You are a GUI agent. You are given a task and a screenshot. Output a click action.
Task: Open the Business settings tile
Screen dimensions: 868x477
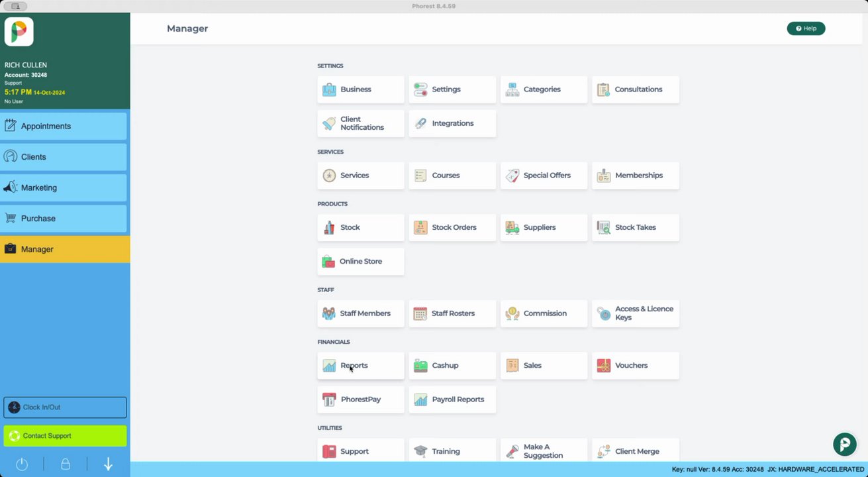click(361, 89)
